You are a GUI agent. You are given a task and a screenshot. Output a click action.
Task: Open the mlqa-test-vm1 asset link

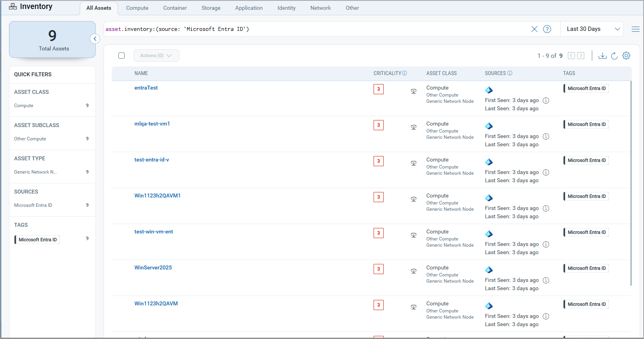point(152,124)
